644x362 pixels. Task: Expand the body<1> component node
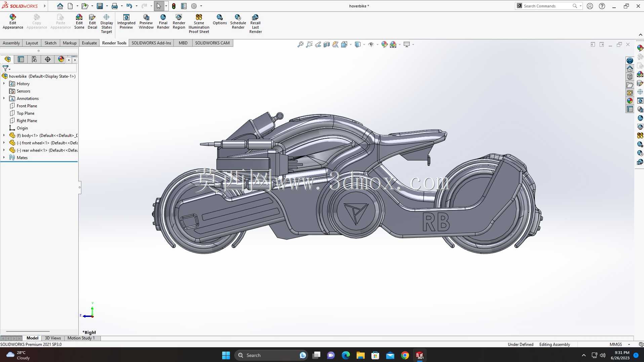4,135
